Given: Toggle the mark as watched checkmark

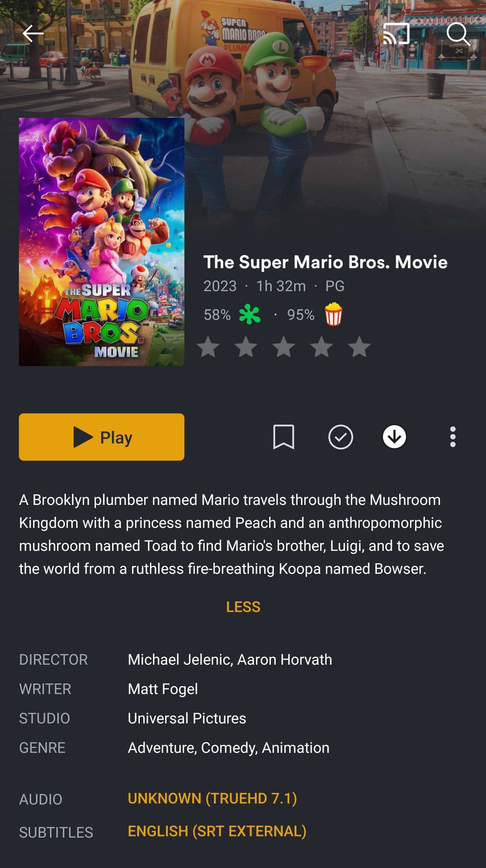Looking at the screenshot, I should [x=340, y=437].
